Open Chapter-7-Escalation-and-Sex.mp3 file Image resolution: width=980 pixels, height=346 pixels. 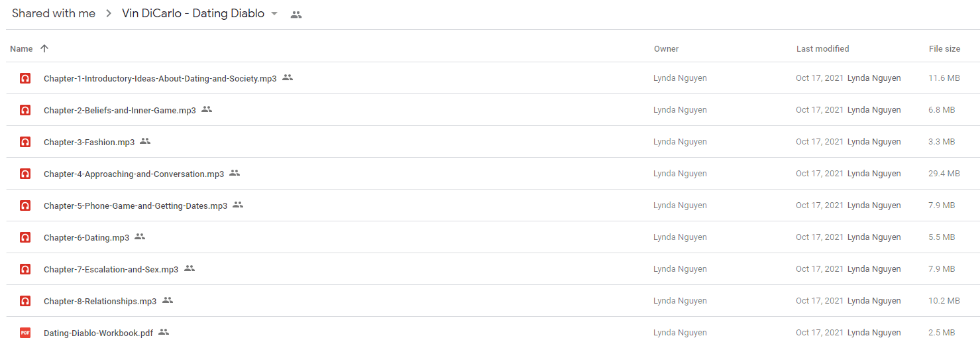click(x=111, y=269)
